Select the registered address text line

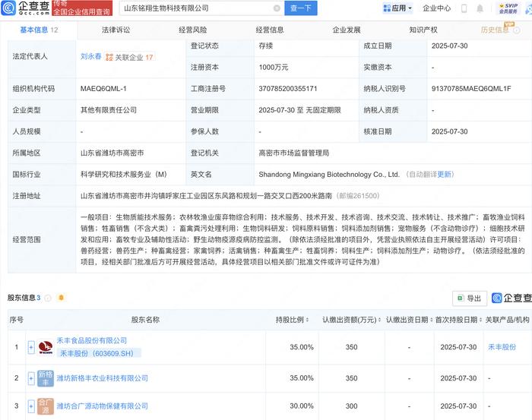[206, 196]
